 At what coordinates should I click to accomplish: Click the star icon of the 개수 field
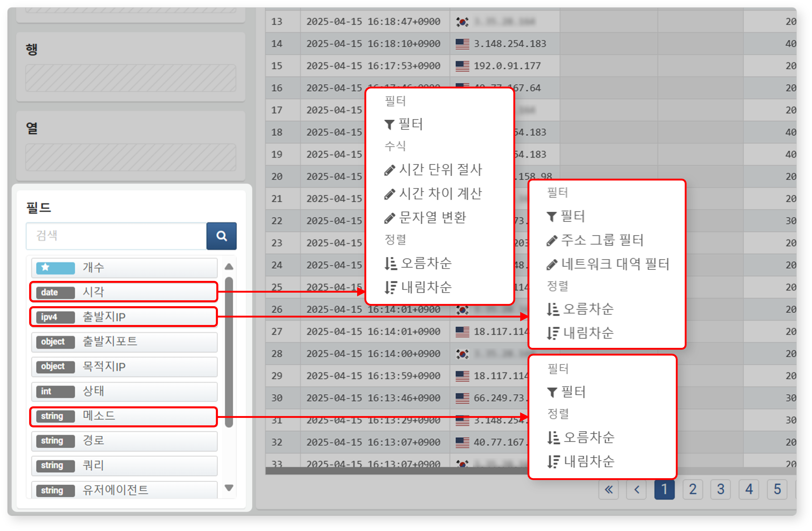coord(45,267)
